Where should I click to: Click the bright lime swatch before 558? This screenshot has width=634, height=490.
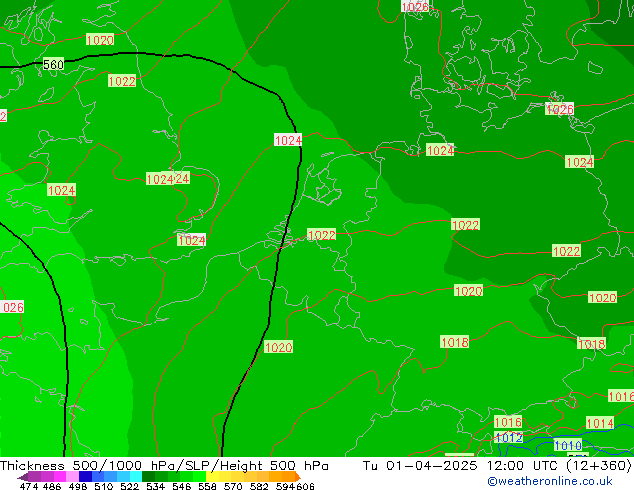coord(199,477)
